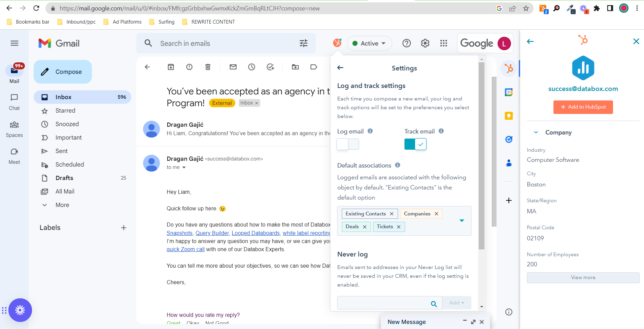This screenshot has width=644, height=329.
Task: Disable the Track email toggle
Action: point(415,144)
